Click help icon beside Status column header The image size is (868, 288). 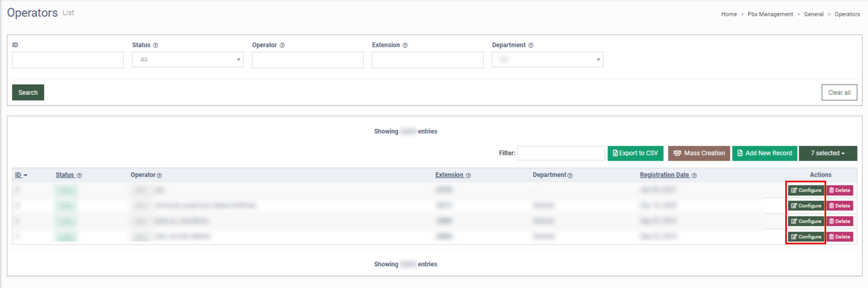point(79,176)
